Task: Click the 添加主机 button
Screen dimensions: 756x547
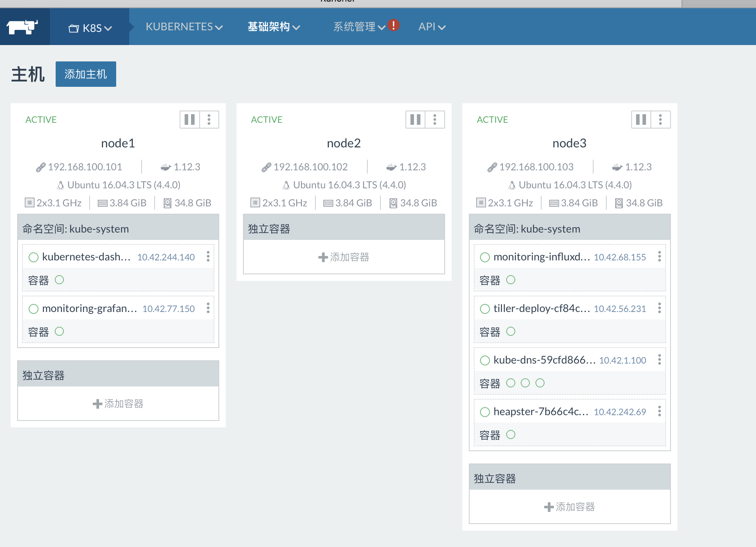Action: (x=85, y=74)
